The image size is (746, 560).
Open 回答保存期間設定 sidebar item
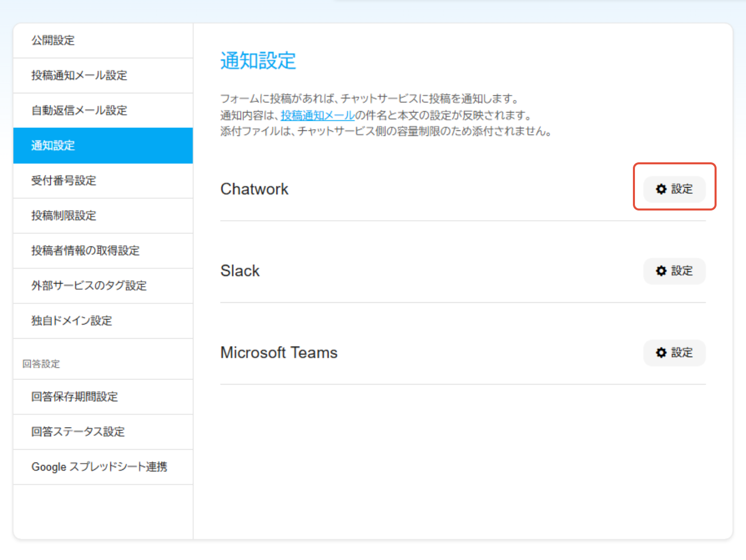pos(103,397)
